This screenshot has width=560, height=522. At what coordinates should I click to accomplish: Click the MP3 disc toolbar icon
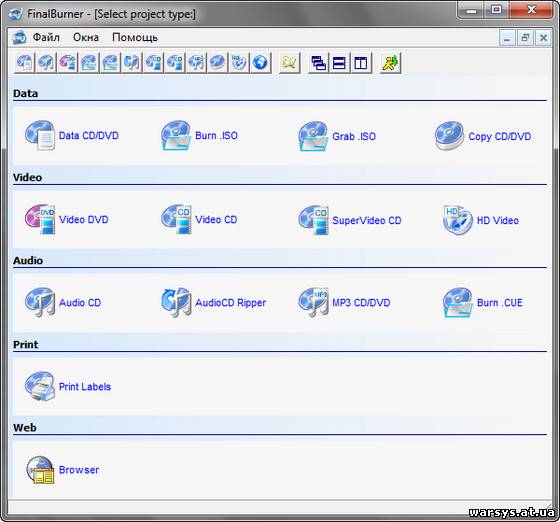196,63
